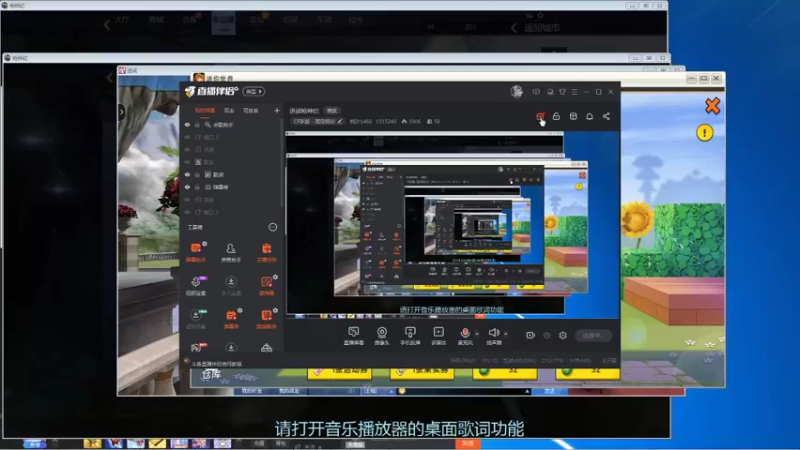
Task: Open the car-shaped tool at the toolbox bottom
Action: point(266,348)
